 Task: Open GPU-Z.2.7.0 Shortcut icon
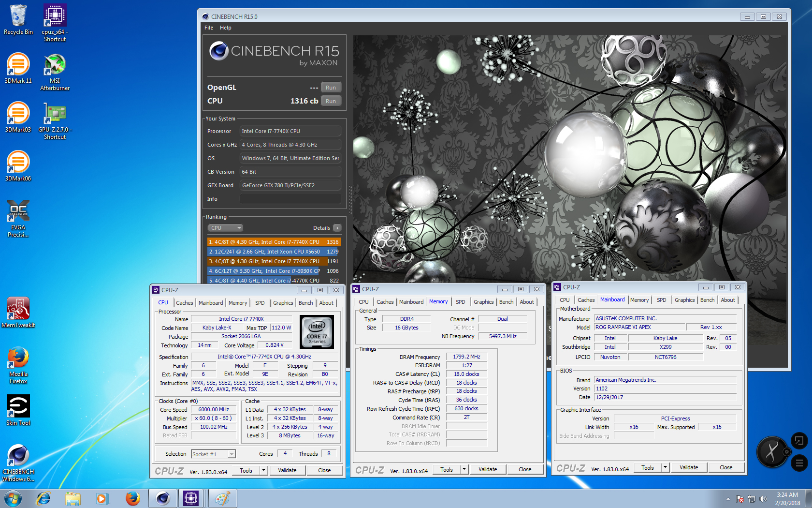tap(55, 121)
